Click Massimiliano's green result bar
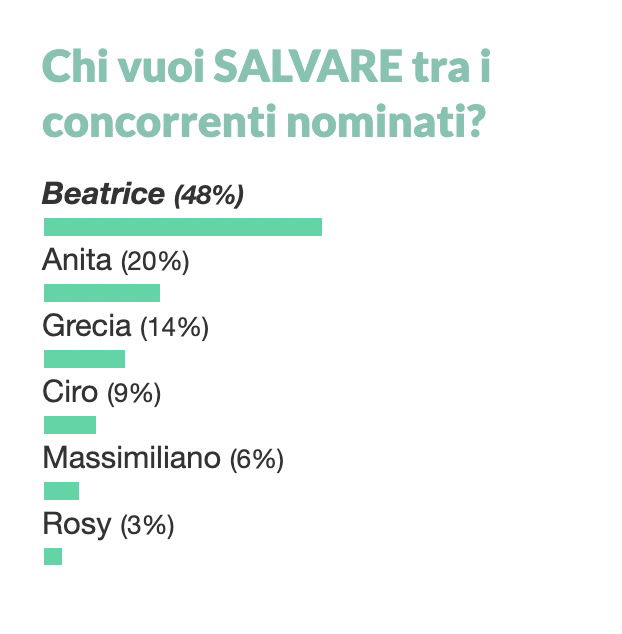Viewport: 622px width, 634px height. [x=61, y=491]
